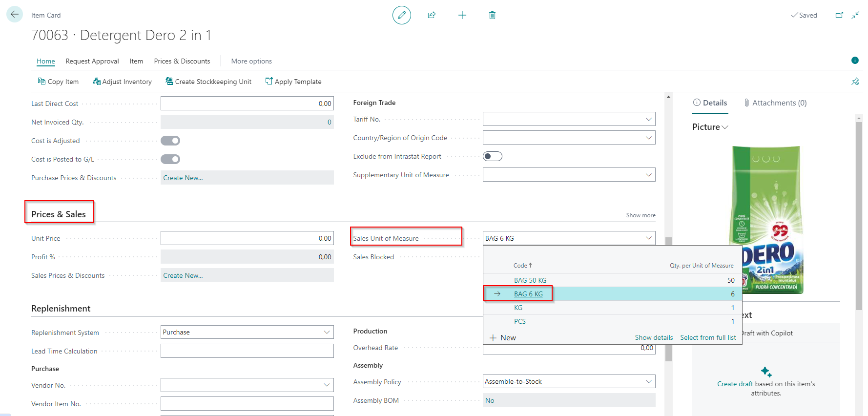Viewport: 868px width, 416px height.
Task: Click the Overhead Rate field
Action: [569, 348]
